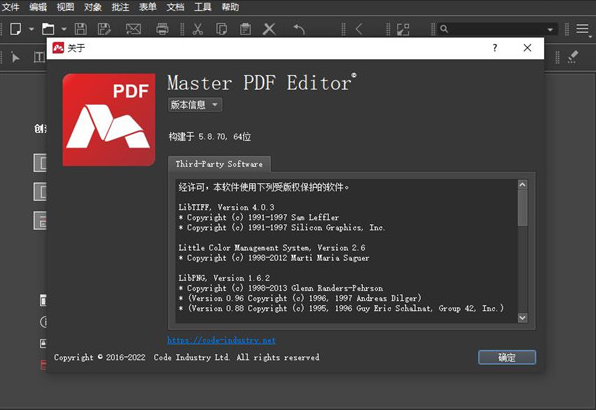Click the Copyright Code Industry Ltd. text
This screenshot has width=596, height=410.
(187, 357)
